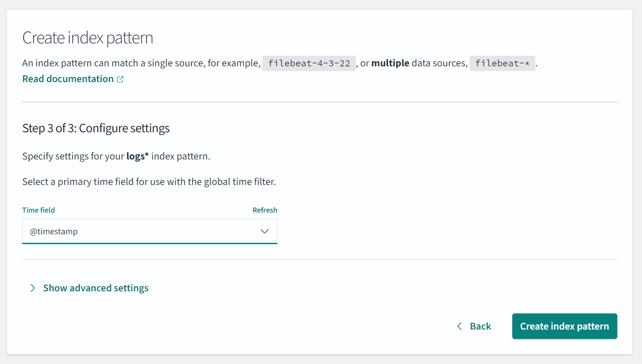
Task: Click the An index pattern can match text
Action: [x=140, y=63]
